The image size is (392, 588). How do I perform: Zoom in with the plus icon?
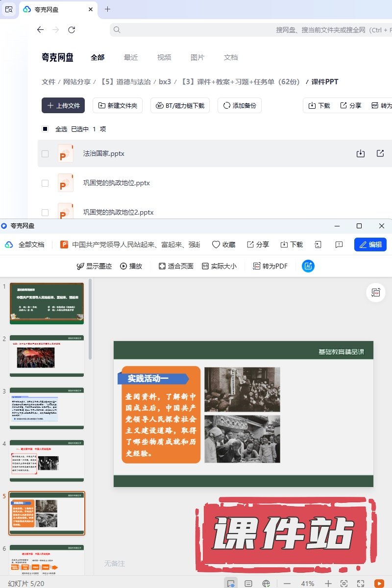(328, 584)
